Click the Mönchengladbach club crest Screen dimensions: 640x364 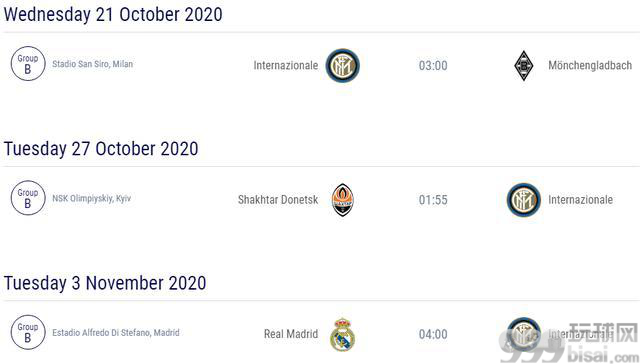(x=524, y=65)
